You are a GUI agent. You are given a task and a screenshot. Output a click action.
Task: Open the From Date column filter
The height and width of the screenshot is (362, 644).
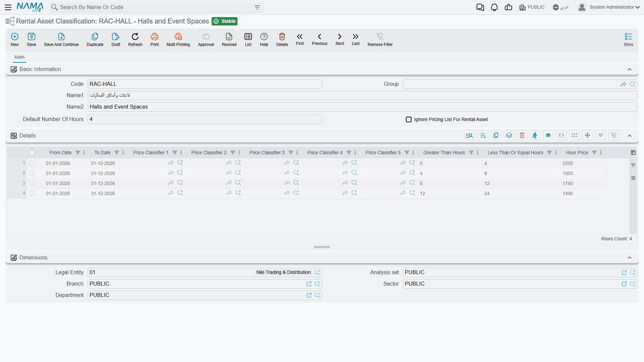pos(78,153)
